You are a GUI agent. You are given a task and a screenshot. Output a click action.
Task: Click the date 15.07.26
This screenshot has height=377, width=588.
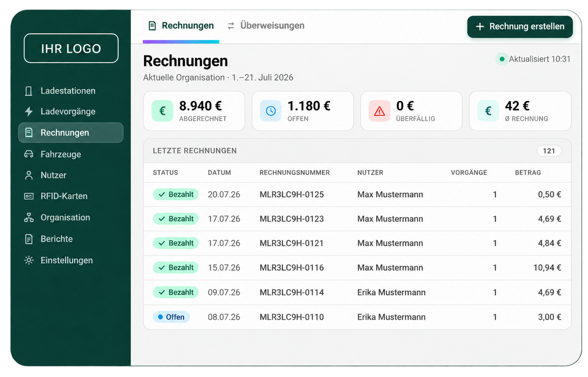coord(224,268)
